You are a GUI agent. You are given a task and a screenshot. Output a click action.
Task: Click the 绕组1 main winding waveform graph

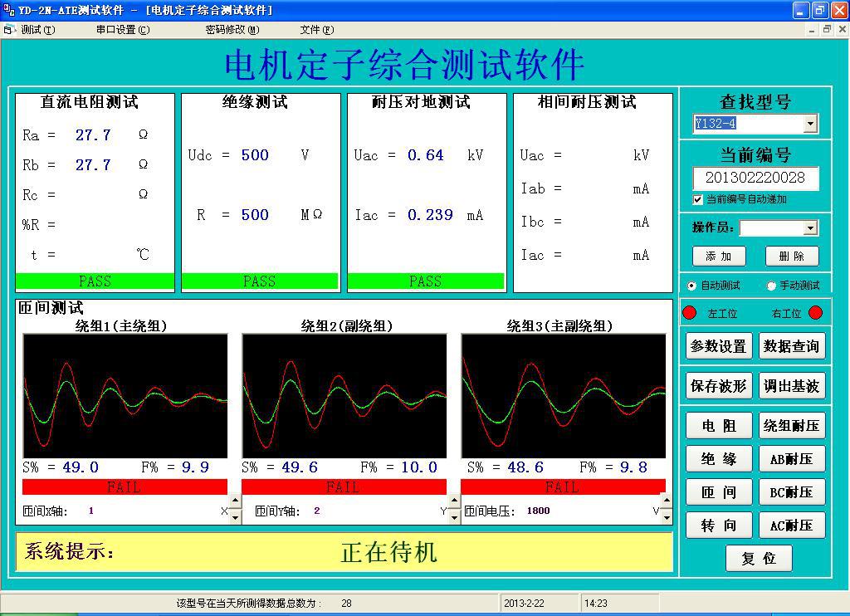(125, 395)
